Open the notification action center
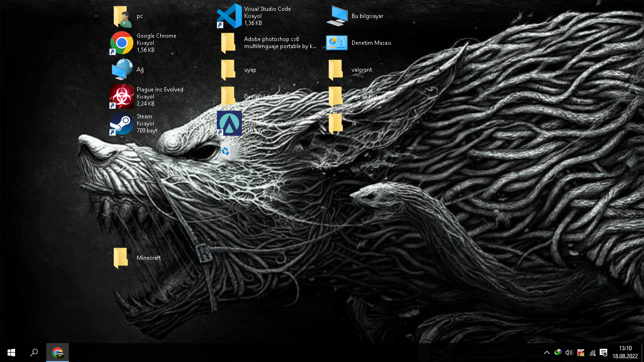The width and height of the screenshot is (644, 362). [603, 353]
